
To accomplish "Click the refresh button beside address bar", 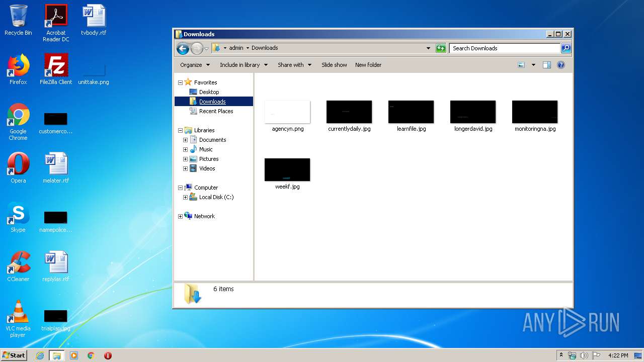I will click(441, 48).
